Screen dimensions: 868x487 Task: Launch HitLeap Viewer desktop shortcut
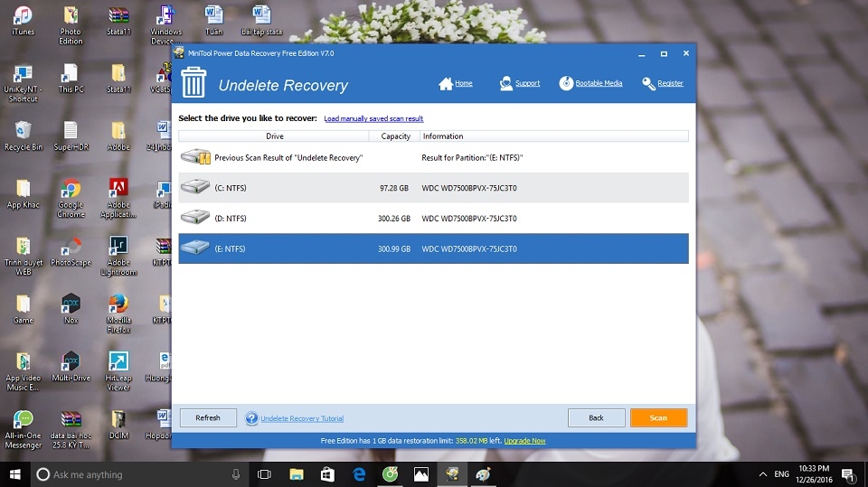coord(118,371)
